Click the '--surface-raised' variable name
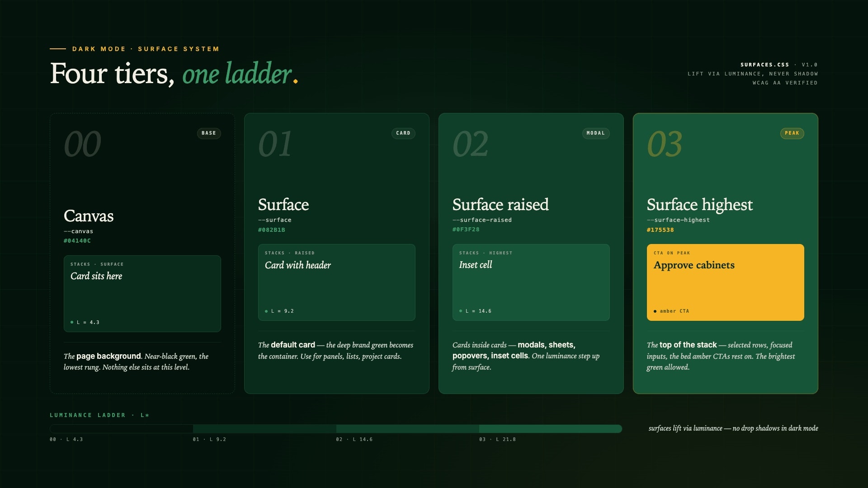 click(x=482, y=220)
